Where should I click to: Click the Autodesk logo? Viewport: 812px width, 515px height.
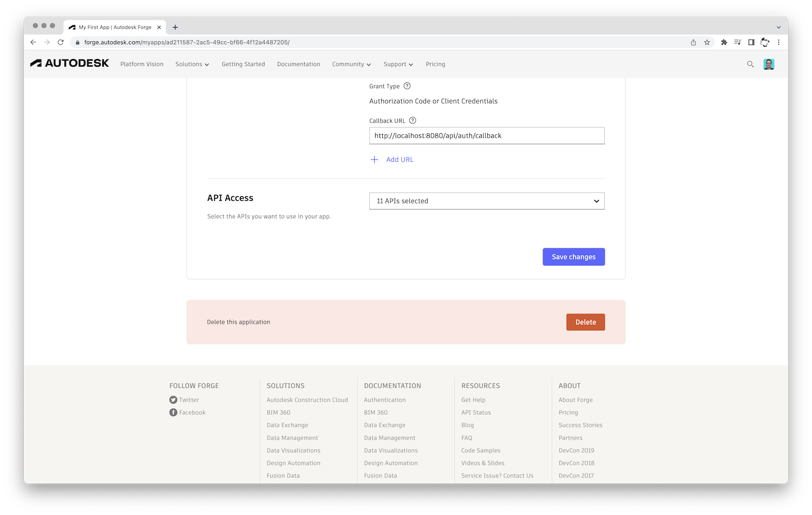click(69, 63)
